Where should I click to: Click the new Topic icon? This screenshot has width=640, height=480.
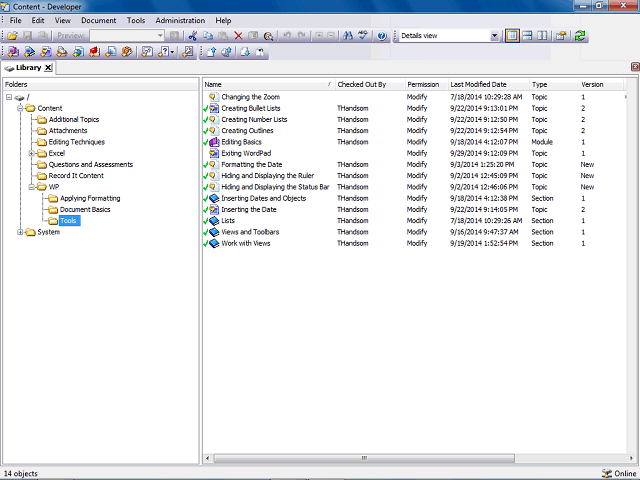46,52
